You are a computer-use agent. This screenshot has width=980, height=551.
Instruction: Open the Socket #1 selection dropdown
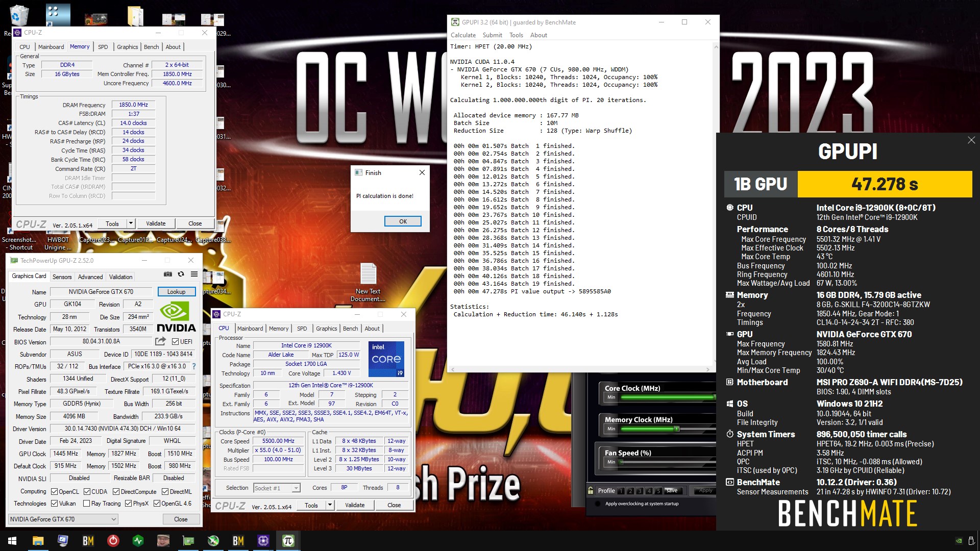277,488
